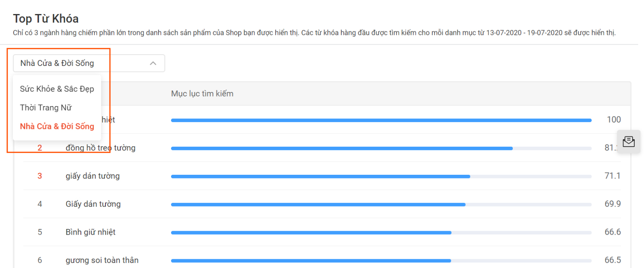Collapse the category dropdown using its chevron arrow
The width and height of the screenshot is (644, 268).
153,63
